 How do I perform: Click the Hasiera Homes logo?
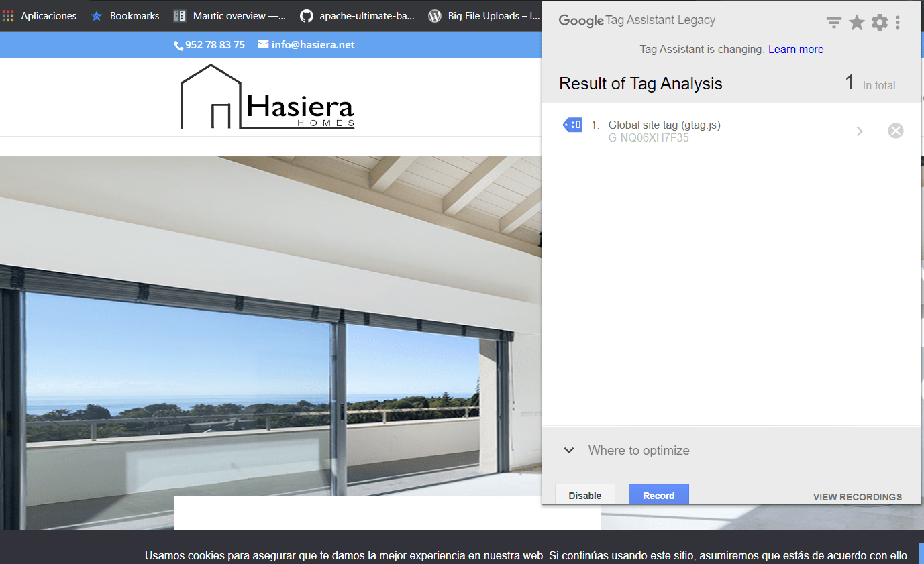267,97
